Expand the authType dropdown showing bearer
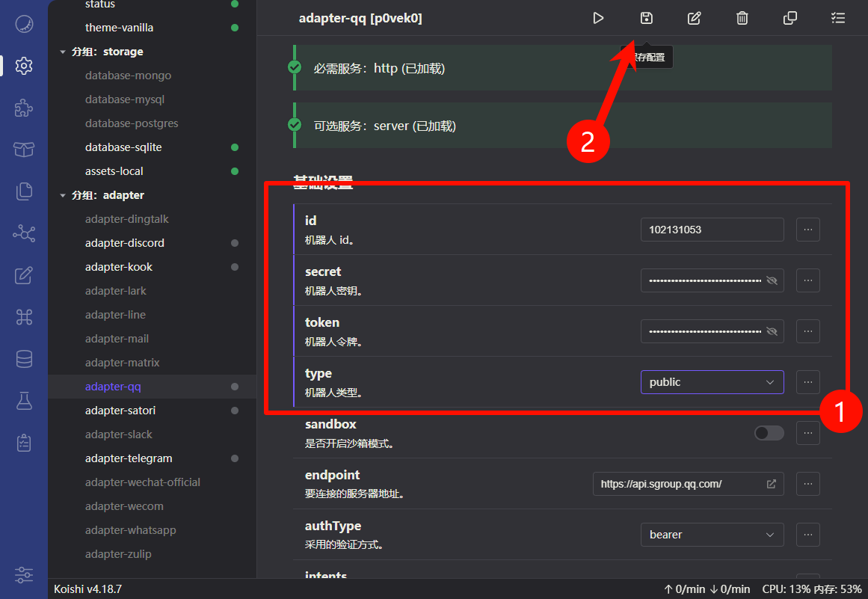Image resolution: width=868 pixels, height=599 pixels. (712, 535)
